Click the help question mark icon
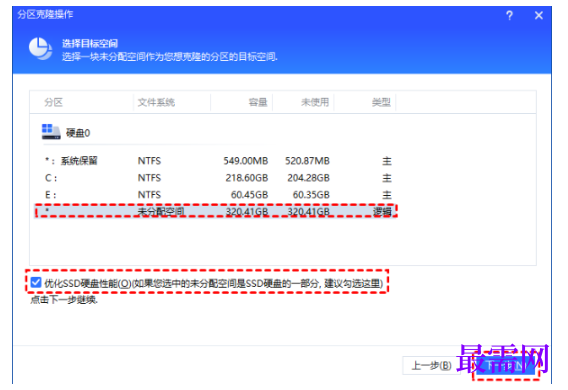Screen dimensions: 568x390 [x=509, y=16]
